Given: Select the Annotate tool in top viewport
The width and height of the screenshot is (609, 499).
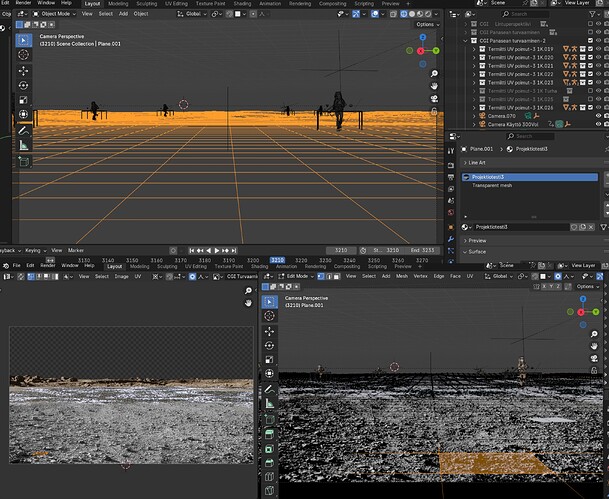Looking at the screenshot, I should point(24,131).
